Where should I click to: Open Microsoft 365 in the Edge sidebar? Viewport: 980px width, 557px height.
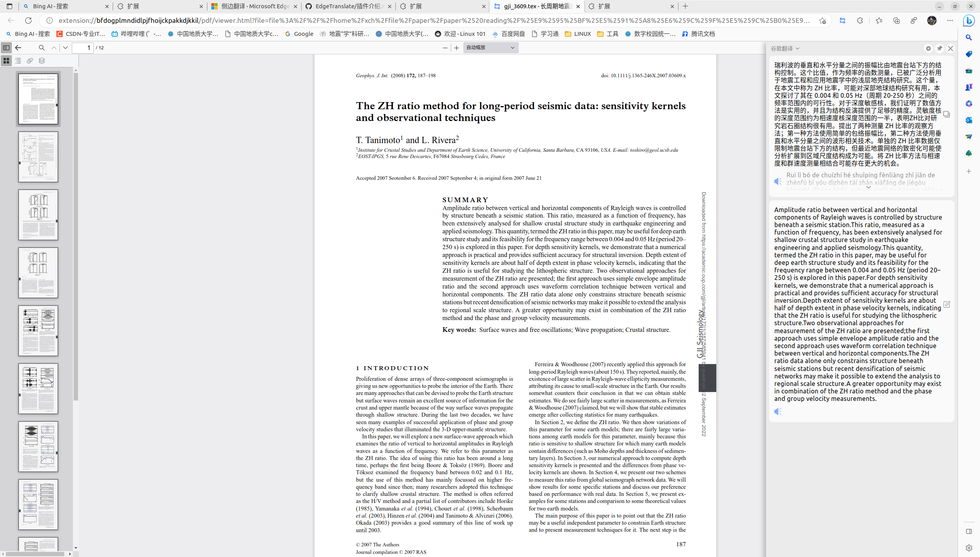point(969,104)
